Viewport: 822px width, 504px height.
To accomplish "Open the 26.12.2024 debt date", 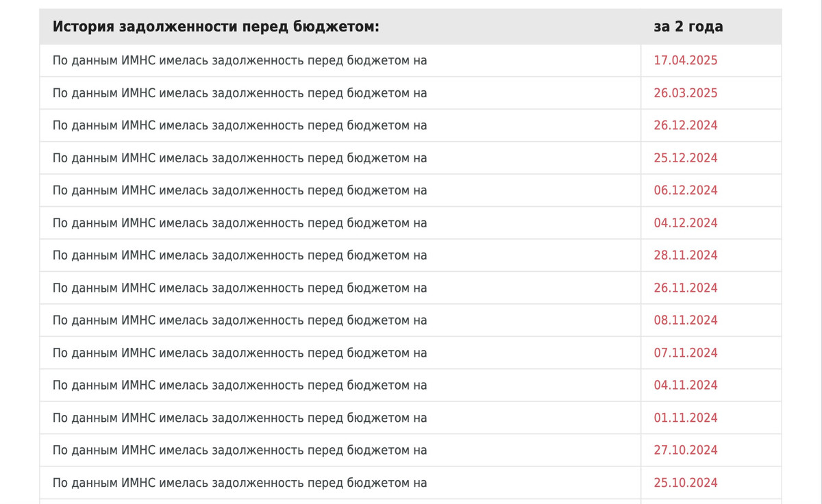I will [x=685, y=125].
